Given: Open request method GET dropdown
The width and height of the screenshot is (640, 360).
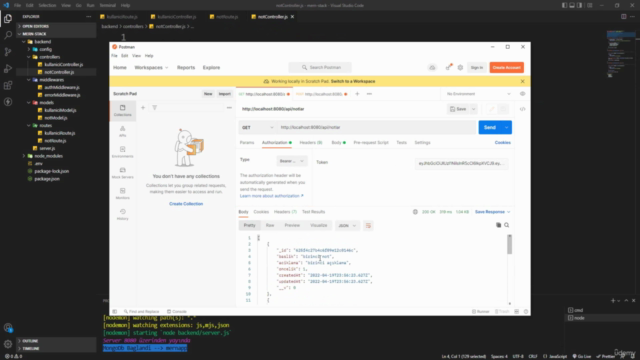Looking at the screenshot, I should [258, 127].
